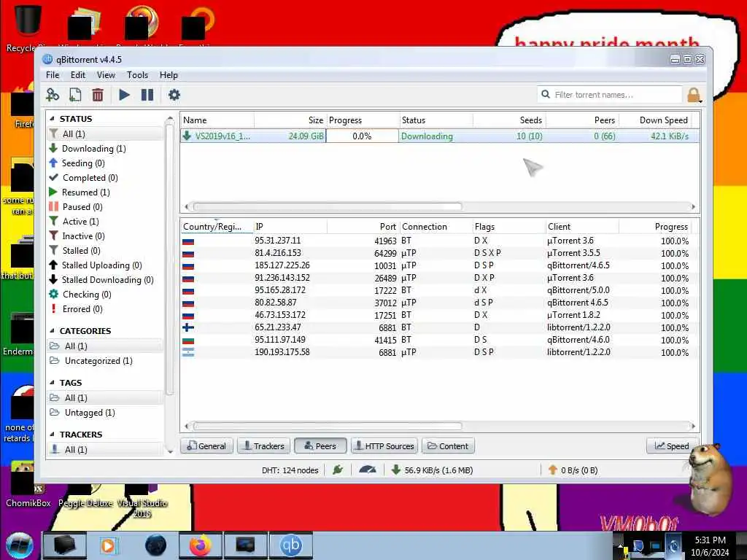Select All (1) under TRACKERS
The image size is (747, 560).
(105, 449)
